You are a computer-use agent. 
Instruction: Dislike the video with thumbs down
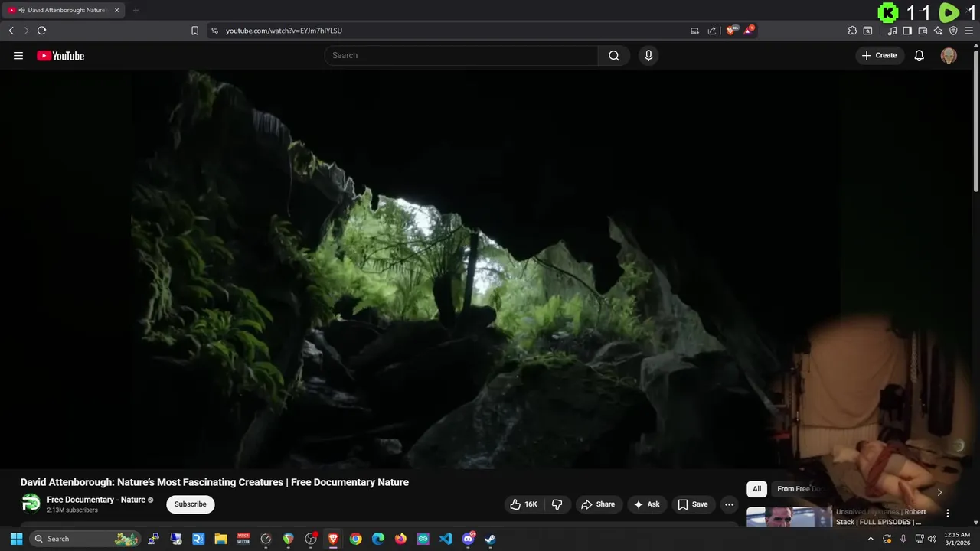[x=557, y=504]
